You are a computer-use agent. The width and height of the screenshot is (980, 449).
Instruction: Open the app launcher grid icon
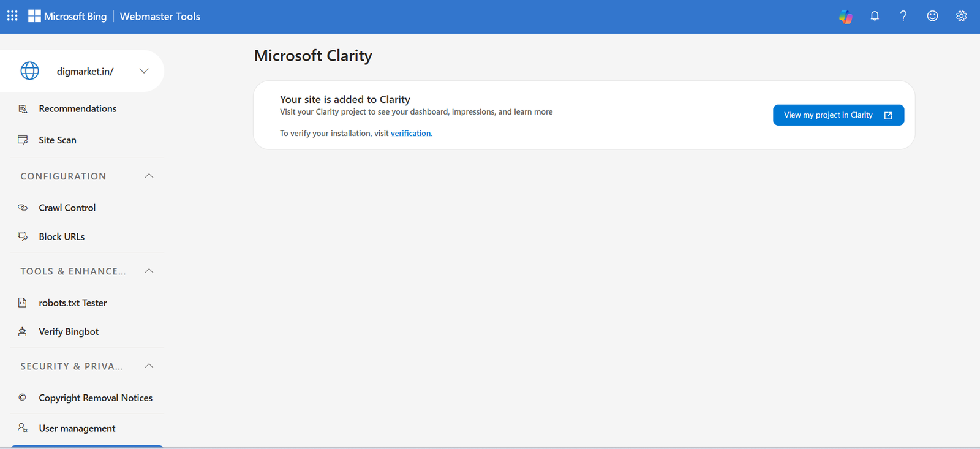pyautogui.click(x=12, y=16)
